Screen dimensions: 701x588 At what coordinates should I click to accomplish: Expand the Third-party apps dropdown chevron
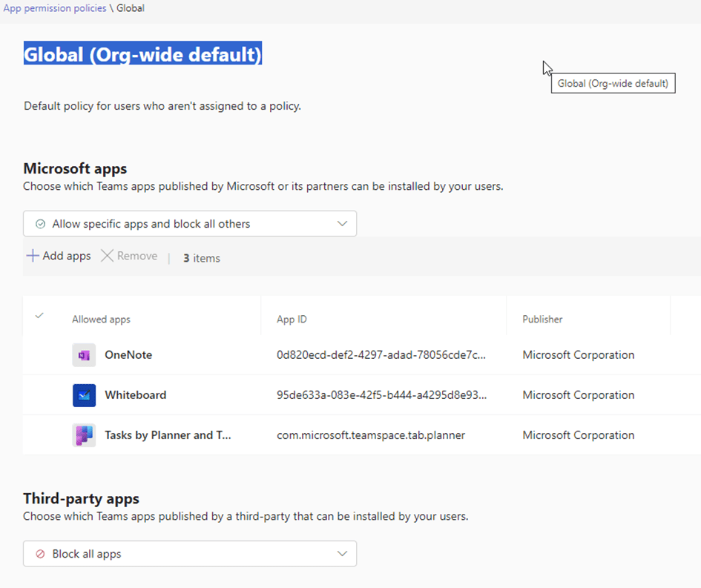click(342, 554)
